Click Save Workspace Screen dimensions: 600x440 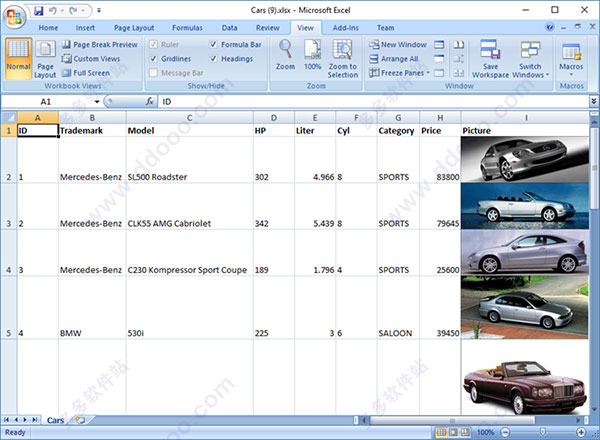click(x=491, y=58)
